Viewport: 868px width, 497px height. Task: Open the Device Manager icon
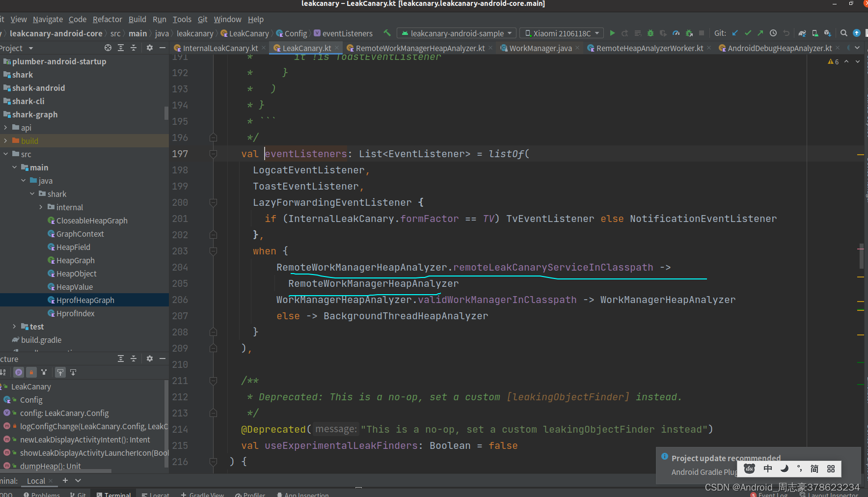(x=815, y=33)
